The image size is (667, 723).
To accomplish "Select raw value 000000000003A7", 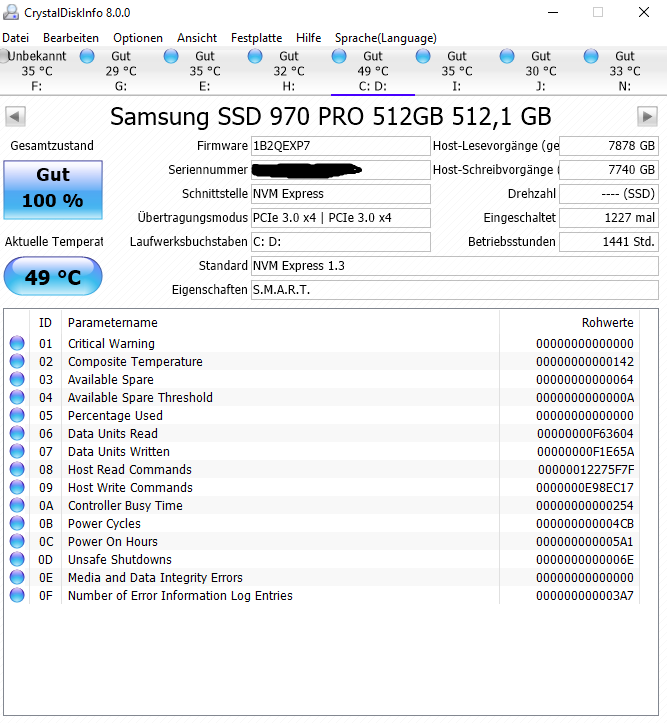I will click(585, 595).
